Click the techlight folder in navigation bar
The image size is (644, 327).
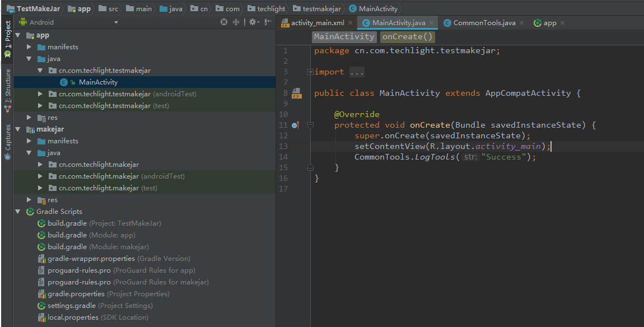click(267, 8)
